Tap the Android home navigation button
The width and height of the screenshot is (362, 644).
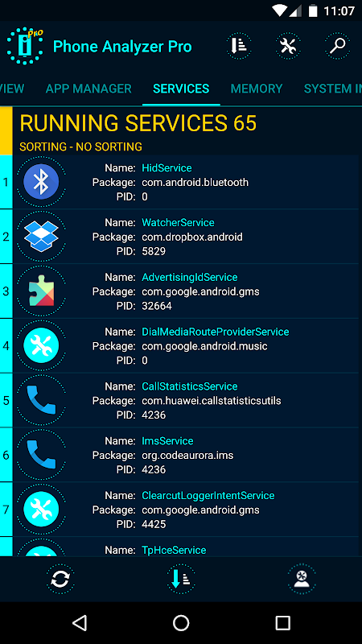(181, 623)
